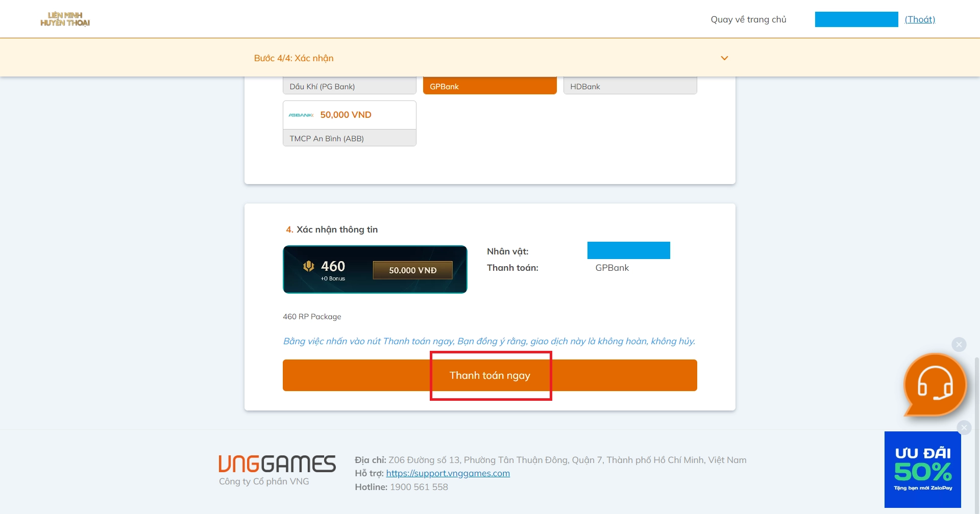Click the VNGGAMES footer logo
Viewport: 980px width, 514px height.
[277, 464]
